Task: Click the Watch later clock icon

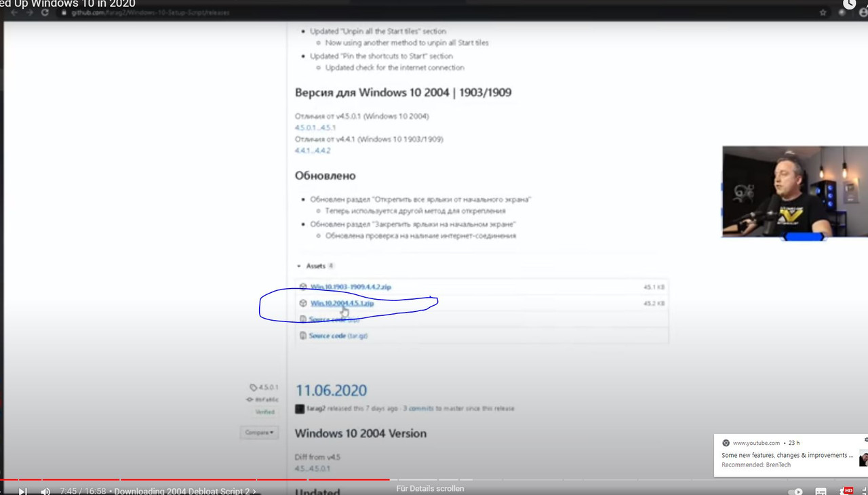Action: click(850, 5)
